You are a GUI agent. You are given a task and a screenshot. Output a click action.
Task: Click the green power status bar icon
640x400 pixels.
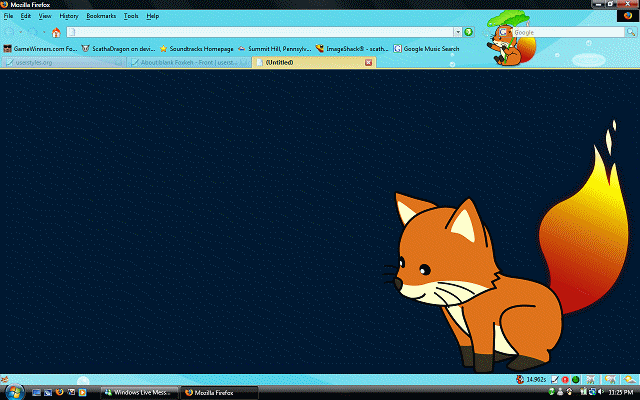click(576, 380)
